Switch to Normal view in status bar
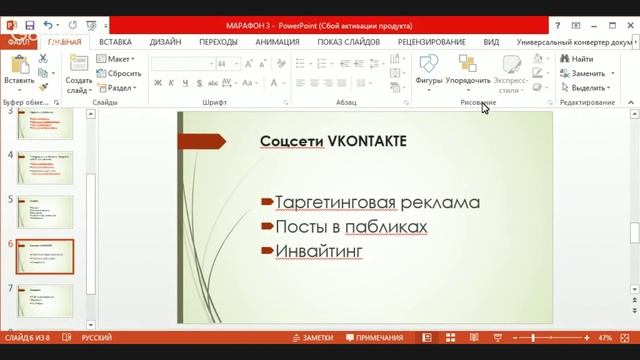The height and width of the screenshot is (360, 640). pyautogui.click(x=427, y=338)
